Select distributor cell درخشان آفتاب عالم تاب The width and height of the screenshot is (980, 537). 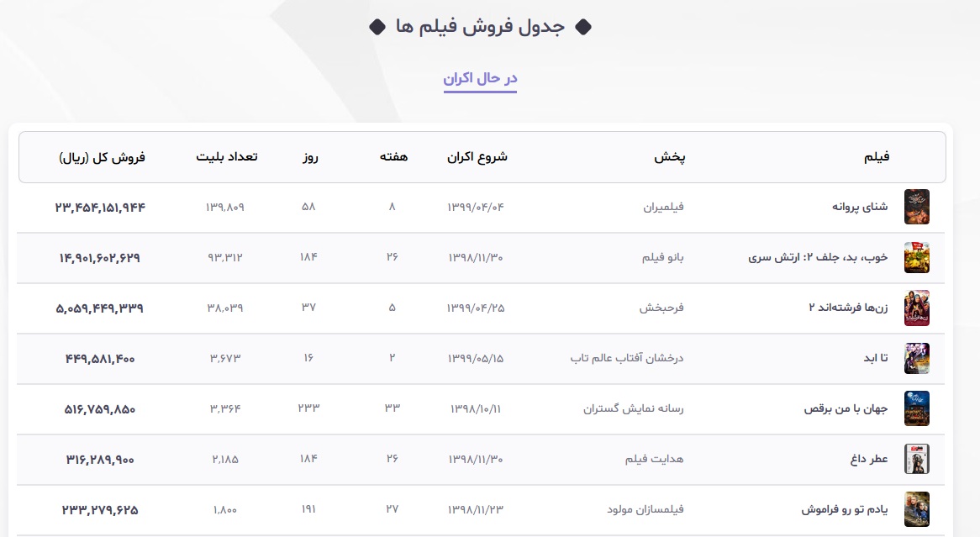[627, 358]
